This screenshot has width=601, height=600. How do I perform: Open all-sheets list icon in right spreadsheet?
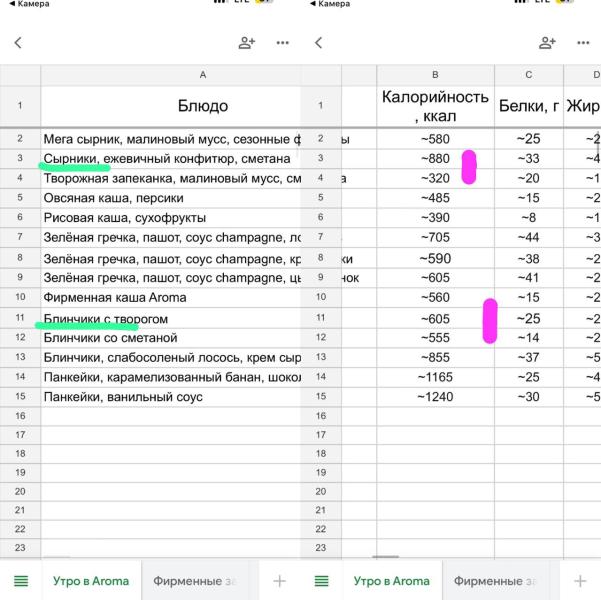(x=322, y=581)
